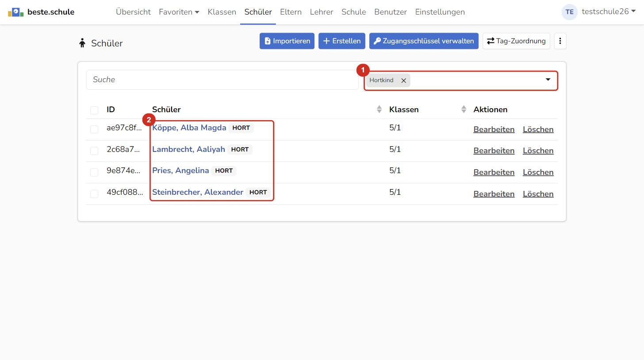
Task: Click the TE user avatar
Action: [570, 12]
